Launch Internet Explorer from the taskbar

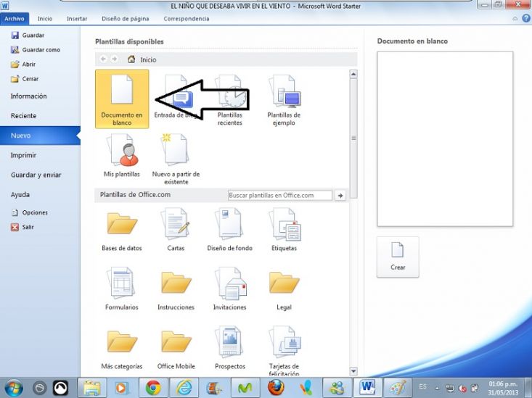point(184,388)
